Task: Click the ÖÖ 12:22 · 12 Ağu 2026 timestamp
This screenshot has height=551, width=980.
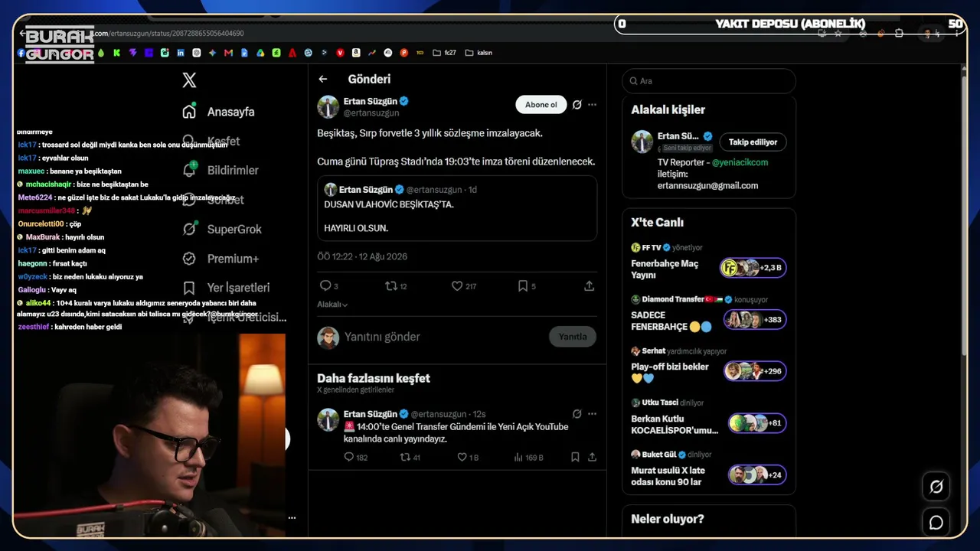Action: (362, 257)
